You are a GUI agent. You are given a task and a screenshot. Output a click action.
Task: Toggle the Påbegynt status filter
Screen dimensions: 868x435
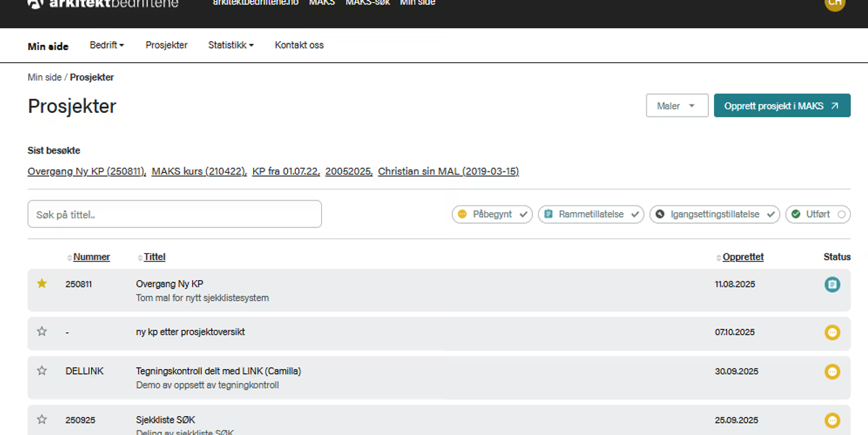tap(492, 214)
